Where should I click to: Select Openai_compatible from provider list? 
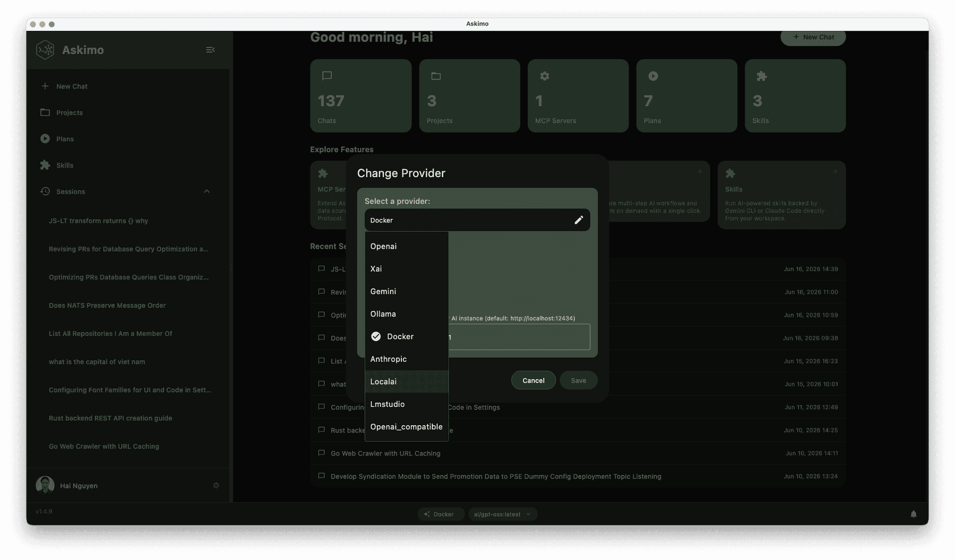click(x=406, y=427)
